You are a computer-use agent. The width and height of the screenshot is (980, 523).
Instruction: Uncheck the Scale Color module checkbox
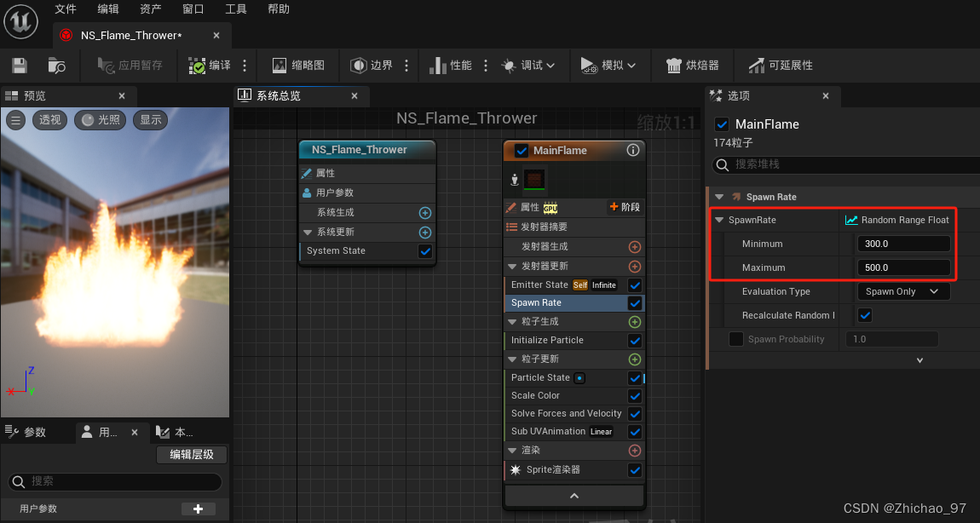click(634, 395)
